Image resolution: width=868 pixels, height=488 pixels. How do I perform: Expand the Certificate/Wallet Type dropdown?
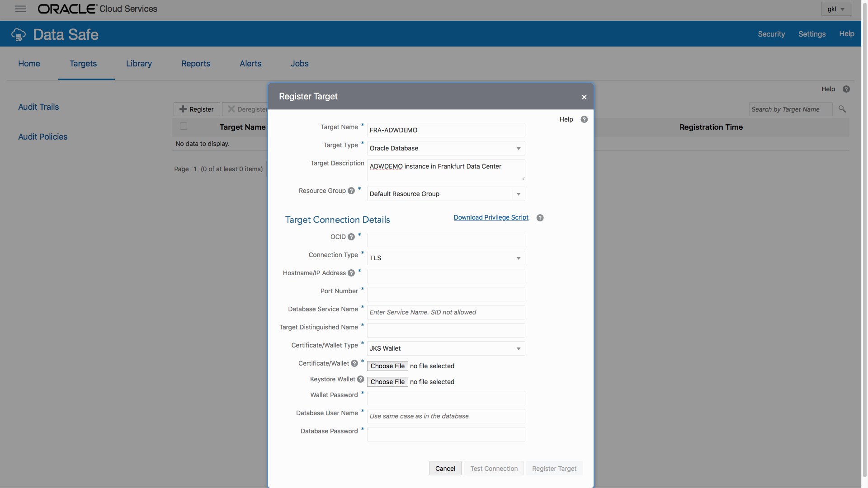(x=519, y=348)
